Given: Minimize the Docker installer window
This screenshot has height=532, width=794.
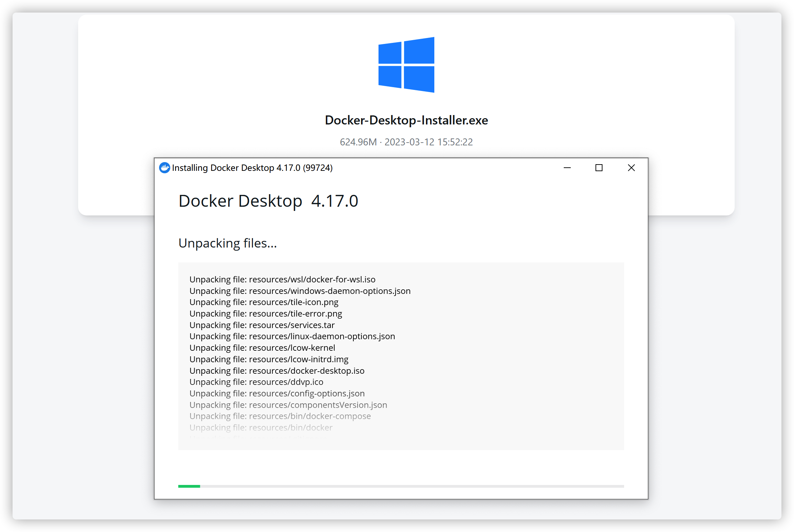Looking at the screenshot, I should [x=567, y=168].
